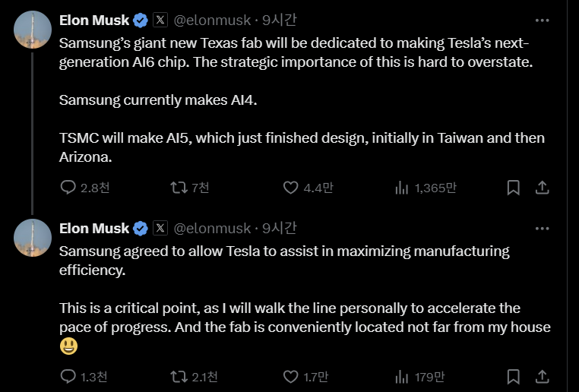Bookmark the second tweet about manufacturing efficiency

pos(514,376)
